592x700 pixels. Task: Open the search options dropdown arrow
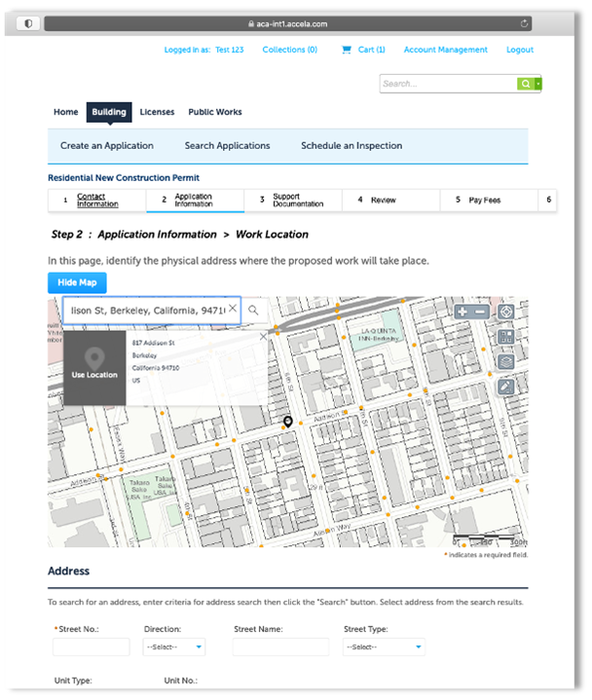click(538, 84)
